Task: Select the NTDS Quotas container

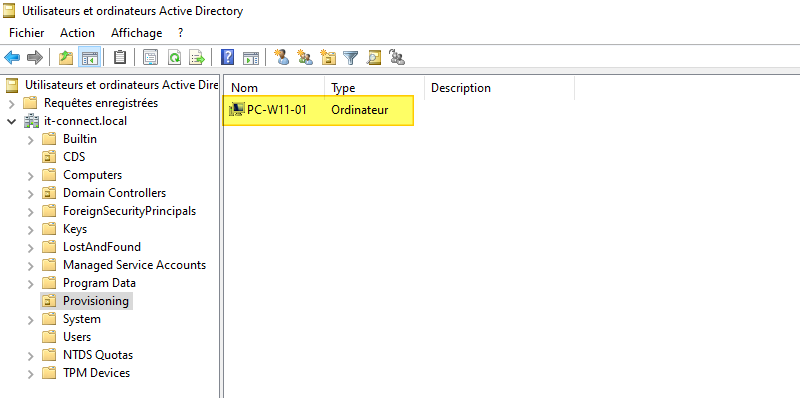Action: pyautogui.click(x=98, y=355)
